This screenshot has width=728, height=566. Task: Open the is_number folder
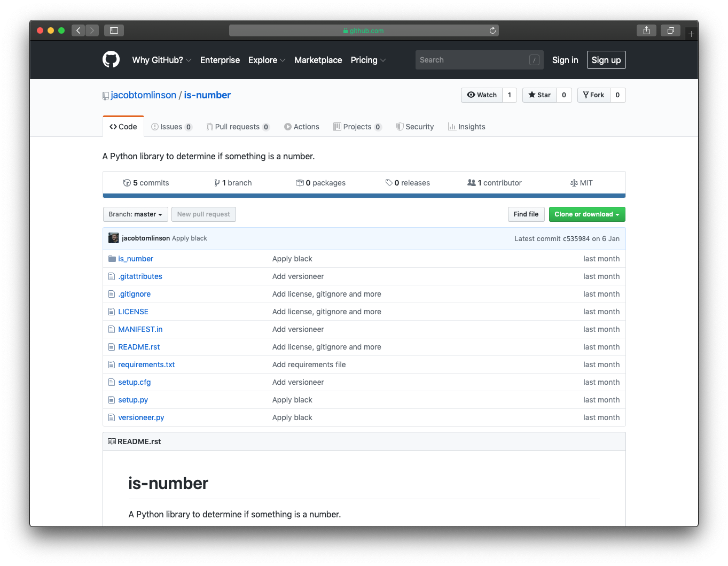point(135,258)
